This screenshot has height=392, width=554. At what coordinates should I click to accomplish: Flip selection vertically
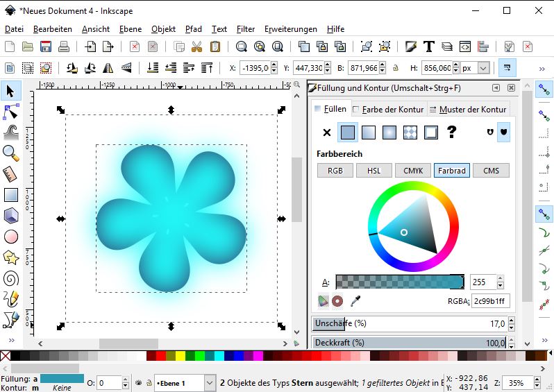126,67
